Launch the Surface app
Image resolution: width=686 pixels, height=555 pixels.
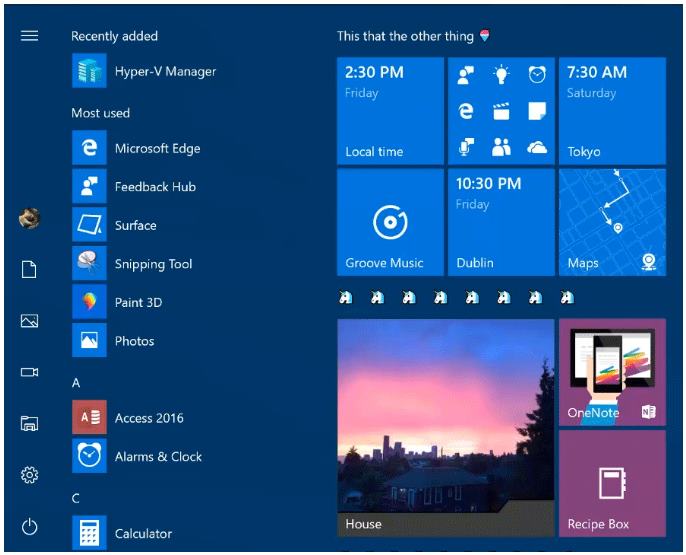115,225
